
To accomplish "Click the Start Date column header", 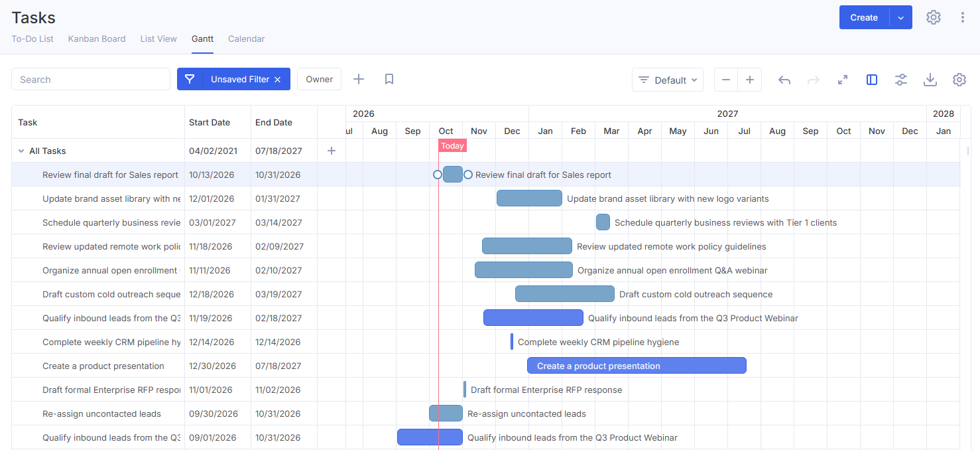I will (x=210, y=122).
